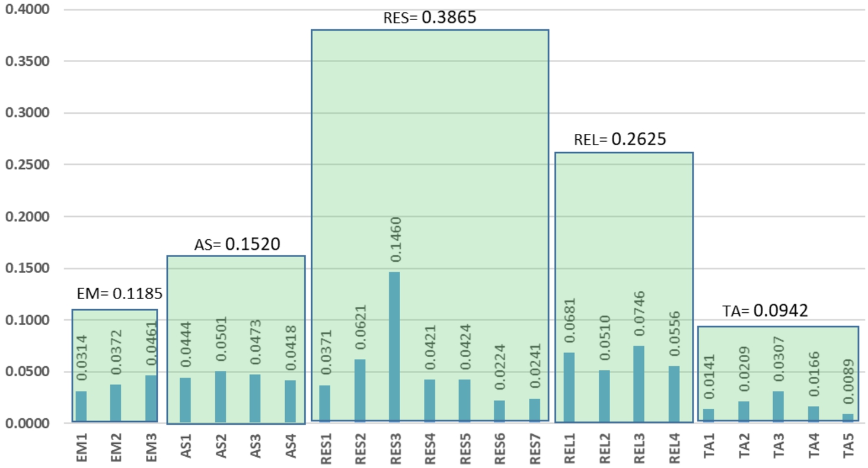Viewport: 868px width, 468px height.
Task: Click the data label 0.0556
Action: tap(674, 334)
